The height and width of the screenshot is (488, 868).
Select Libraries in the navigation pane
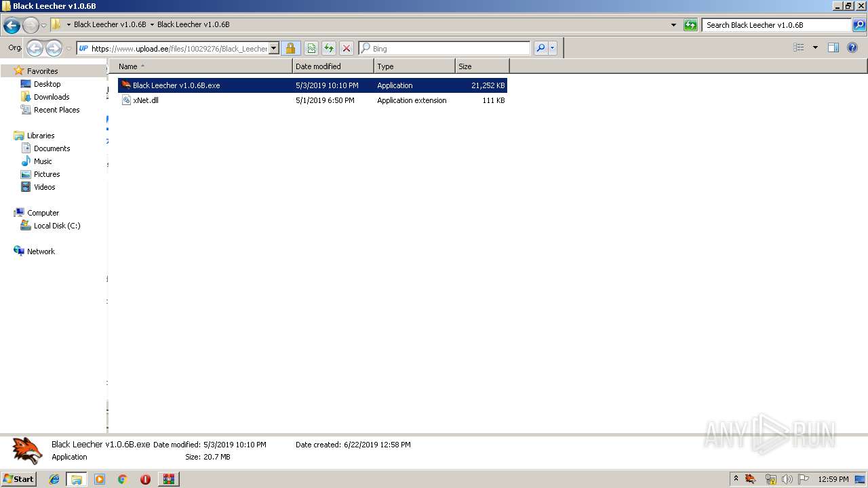click(41, 136)
